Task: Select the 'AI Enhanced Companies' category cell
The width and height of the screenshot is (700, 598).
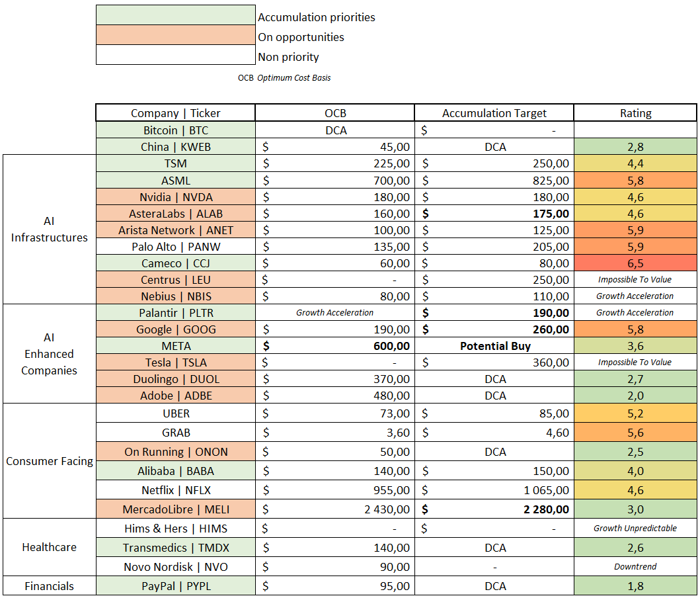Action: point(49,353)
